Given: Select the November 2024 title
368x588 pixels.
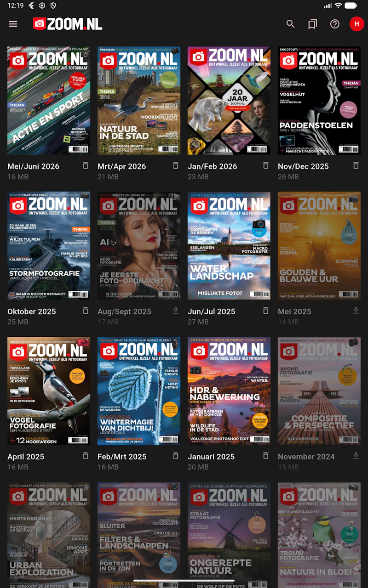Looking at the screenshot, I should click(x=306, y=457).
